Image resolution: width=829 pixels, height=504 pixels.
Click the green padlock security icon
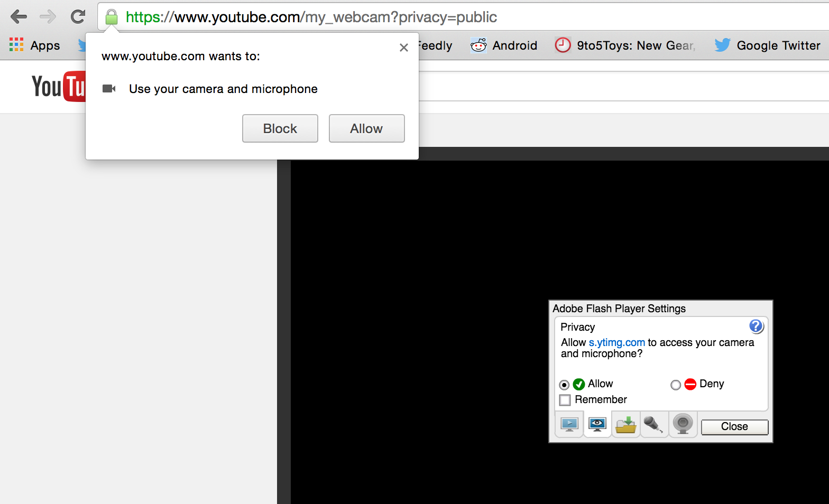coord(111,17)
